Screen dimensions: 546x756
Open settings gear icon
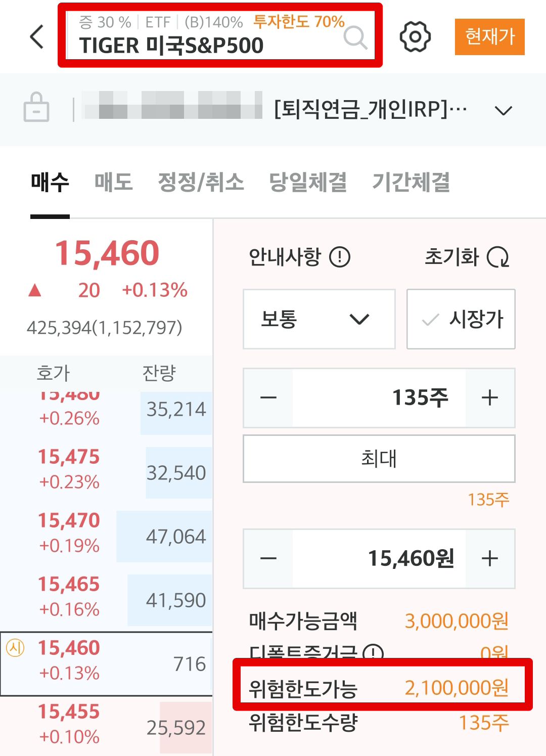[415, 36]
